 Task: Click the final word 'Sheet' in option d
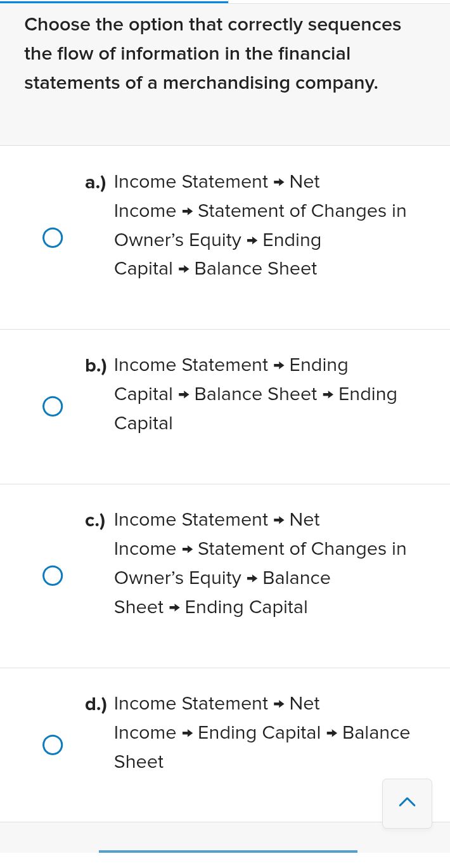[x=139, y=762]
